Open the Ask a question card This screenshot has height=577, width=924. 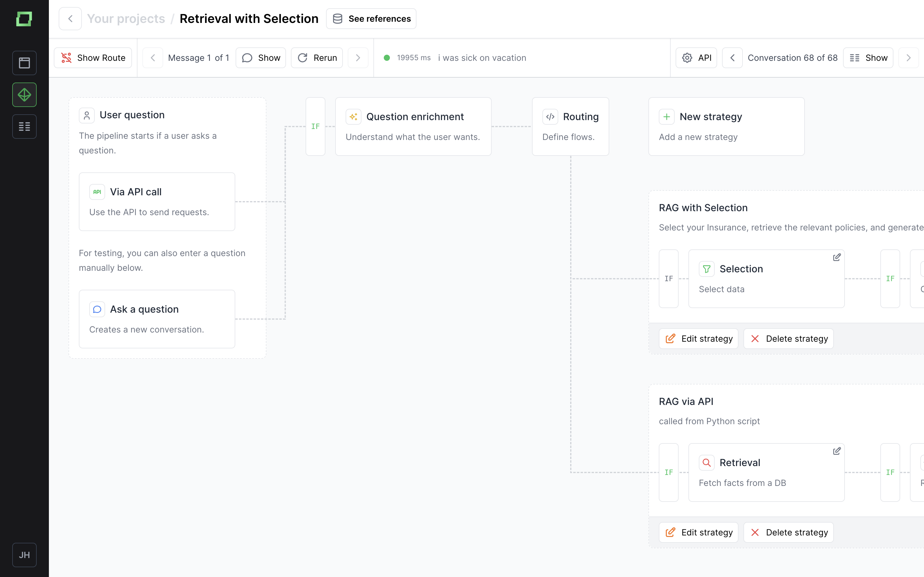click(x=157, y=319)
